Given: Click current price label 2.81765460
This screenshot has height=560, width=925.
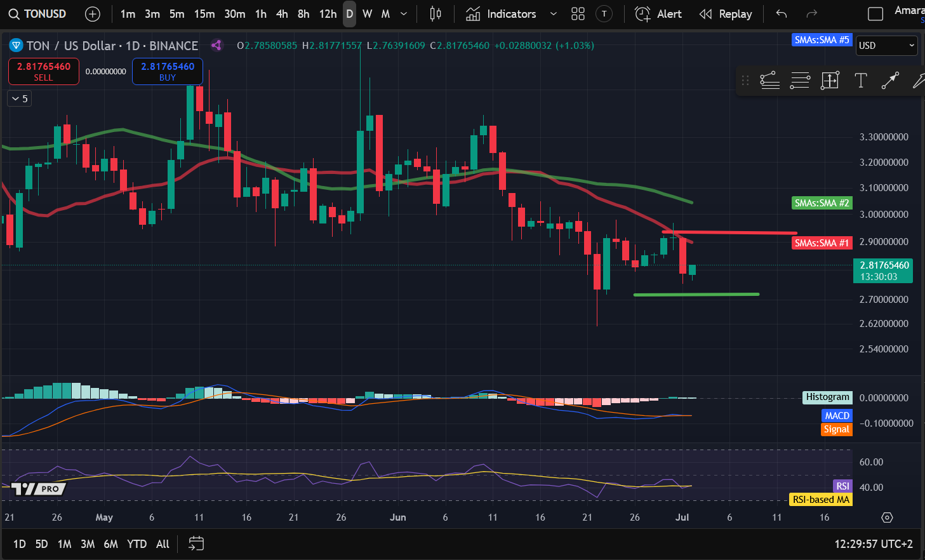Looking at the screenshot, I should (x=883, y=271).
